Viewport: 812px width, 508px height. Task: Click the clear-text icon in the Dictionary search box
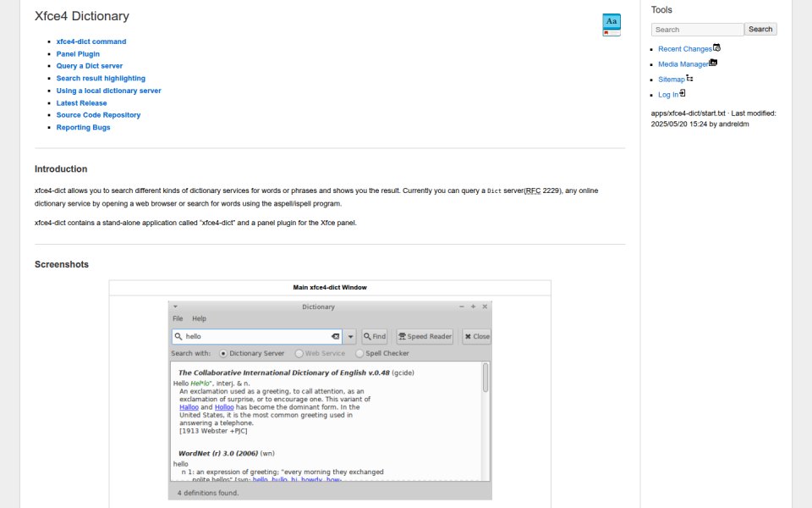pyautogui.click(x=335, y=336)
